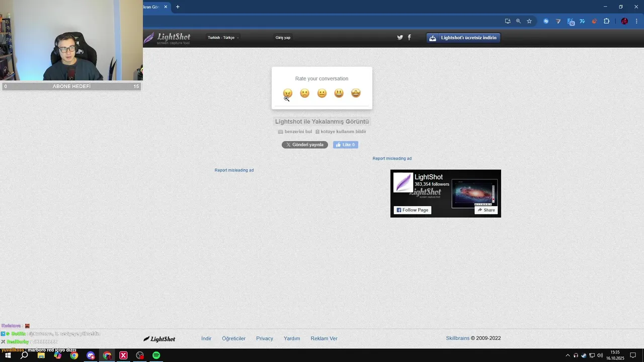Click the kötüye kullanım bildir link
The width and height of the screenshot is (644, 362).
[x=341, y=132]
